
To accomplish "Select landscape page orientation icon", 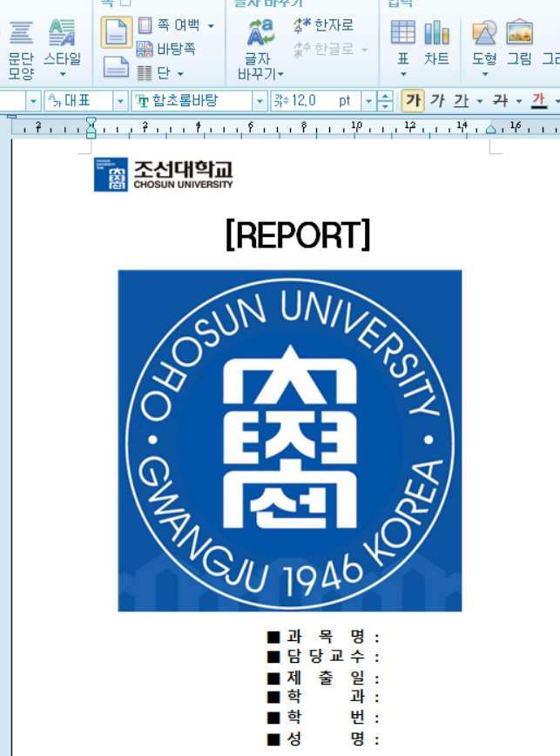I will 116,66.
